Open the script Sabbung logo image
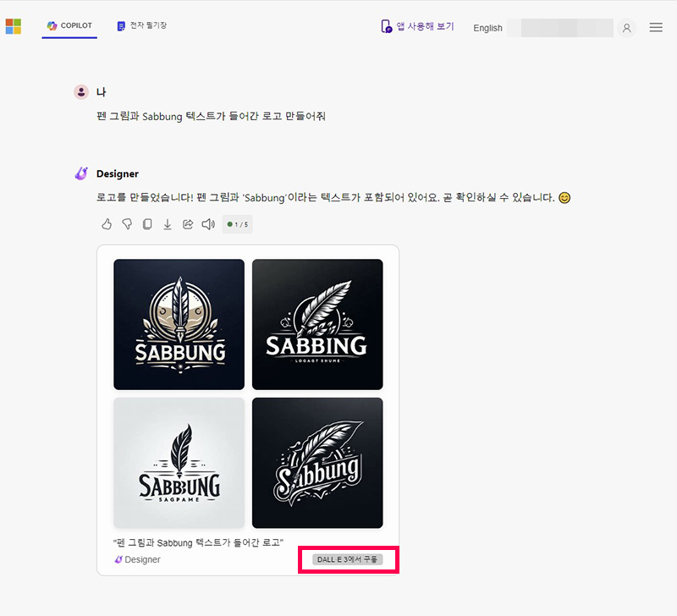Screen dimensions: 677x616 coord(317,463)
